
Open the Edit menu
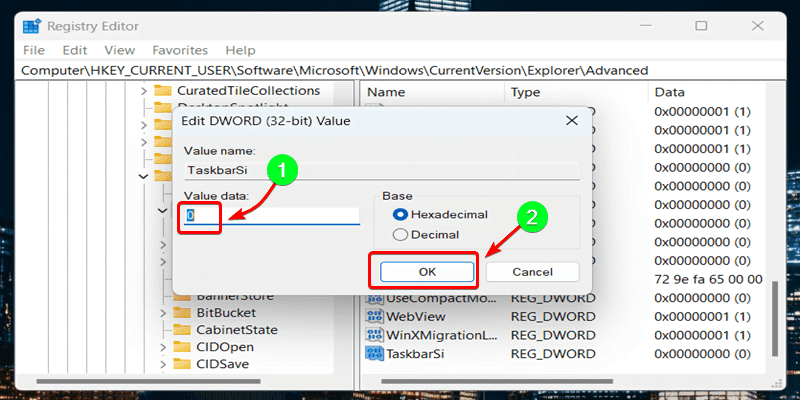(x=75, y=51)
